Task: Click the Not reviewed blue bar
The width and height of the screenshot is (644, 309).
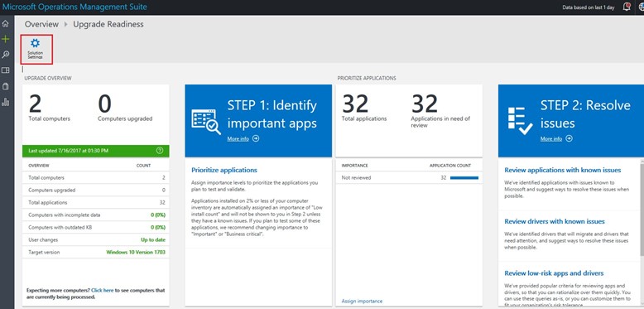Action: (464, 178)
